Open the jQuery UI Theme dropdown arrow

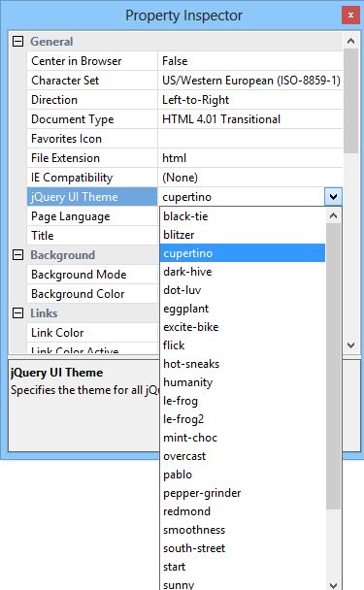[x=333, y=196]
